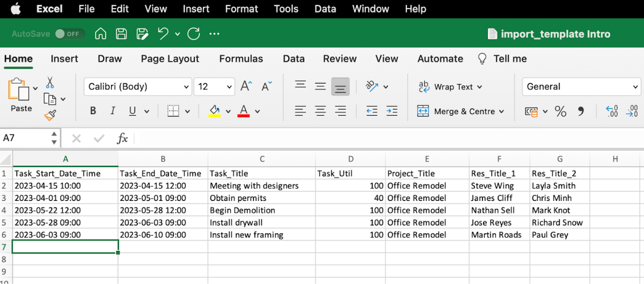Align text left

[301, 111]
